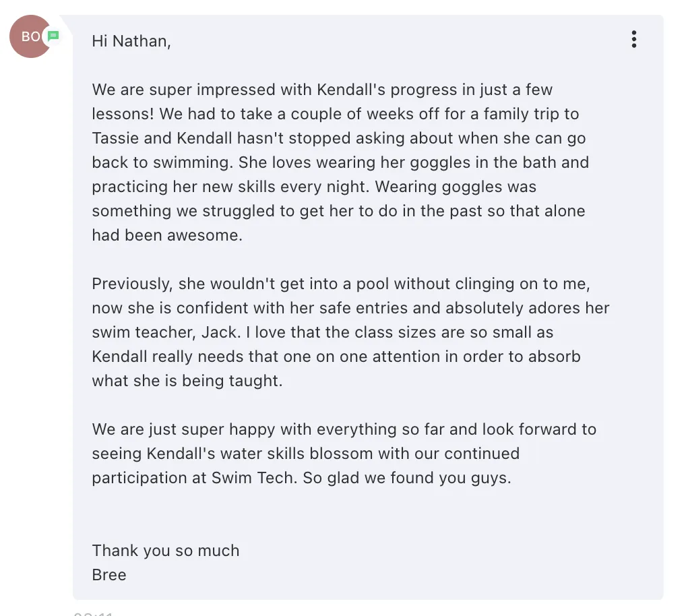Click the line starting 'Previously, she wouldn't'
Image resolution: width=686 pixels, height=616 pixels.
(x=341, y=284)
